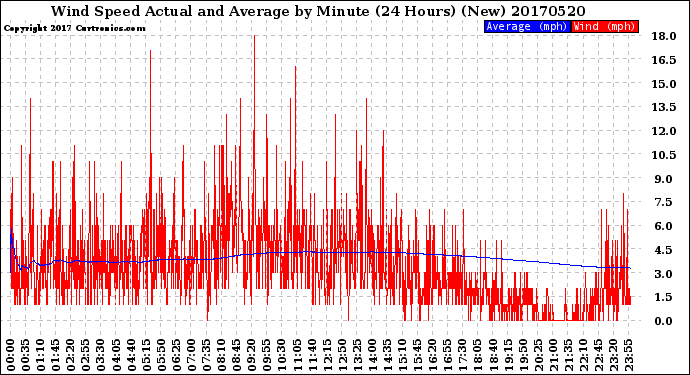Click the 05:15 time axis label
The width and height of the screenshot is (690, 375).
point(146,355)
